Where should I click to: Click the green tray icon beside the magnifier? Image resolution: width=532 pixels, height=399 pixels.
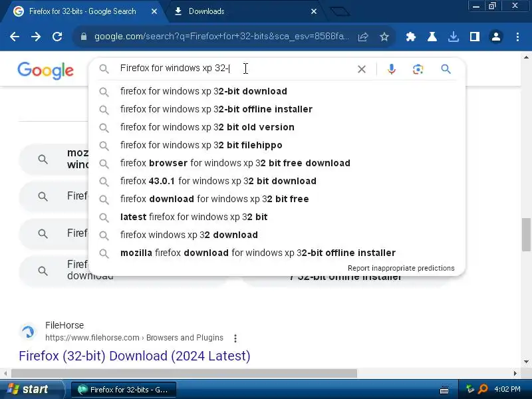pos(470,389)
